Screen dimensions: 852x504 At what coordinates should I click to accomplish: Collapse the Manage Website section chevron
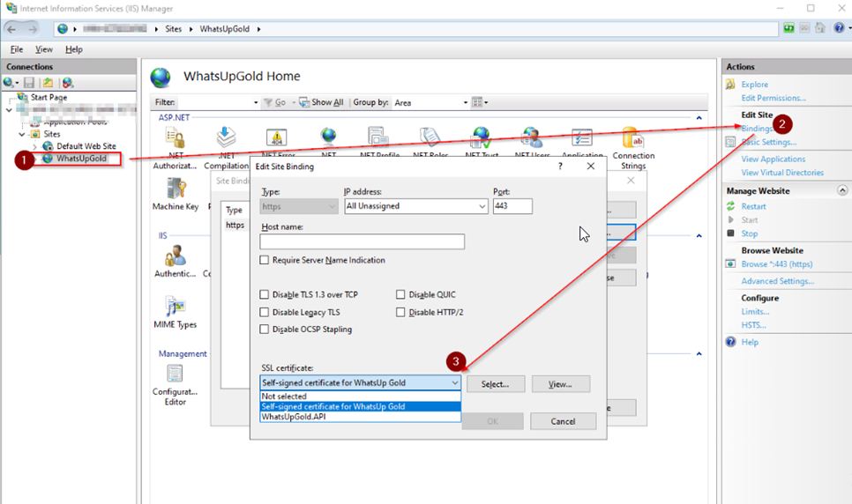(842, 190)
